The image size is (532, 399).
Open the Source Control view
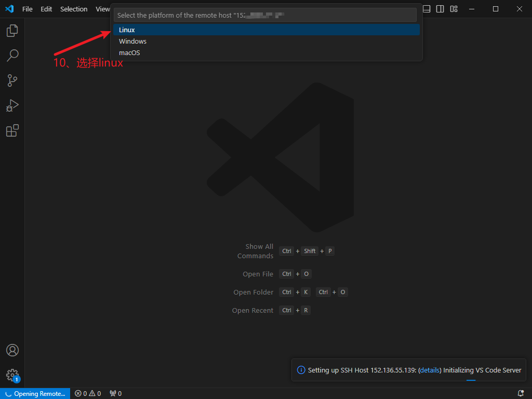point(12,81)
